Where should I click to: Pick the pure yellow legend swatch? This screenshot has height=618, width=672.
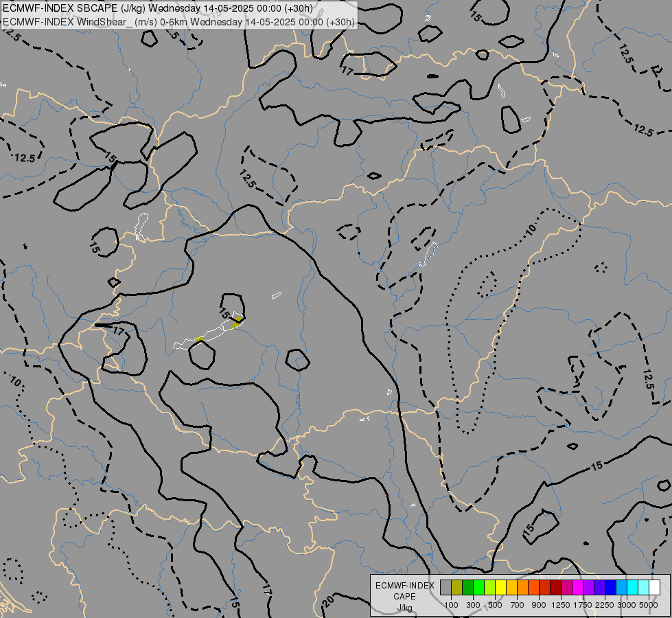pyautogui.click(x=500, y=588)
